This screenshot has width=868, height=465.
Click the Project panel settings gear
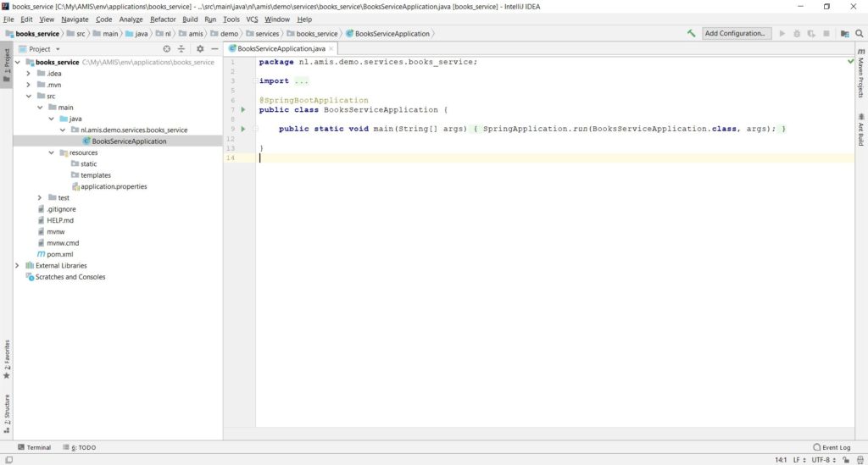click(200, 49)
